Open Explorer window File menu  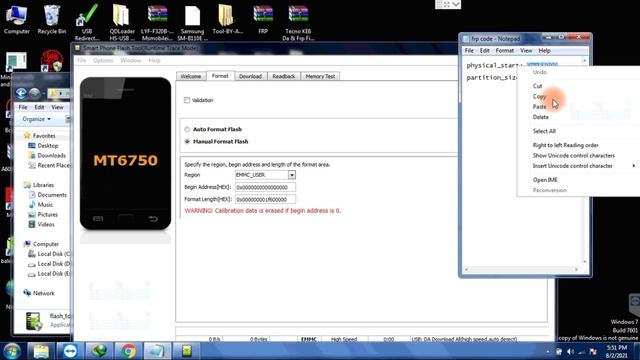tap(23, 107)
